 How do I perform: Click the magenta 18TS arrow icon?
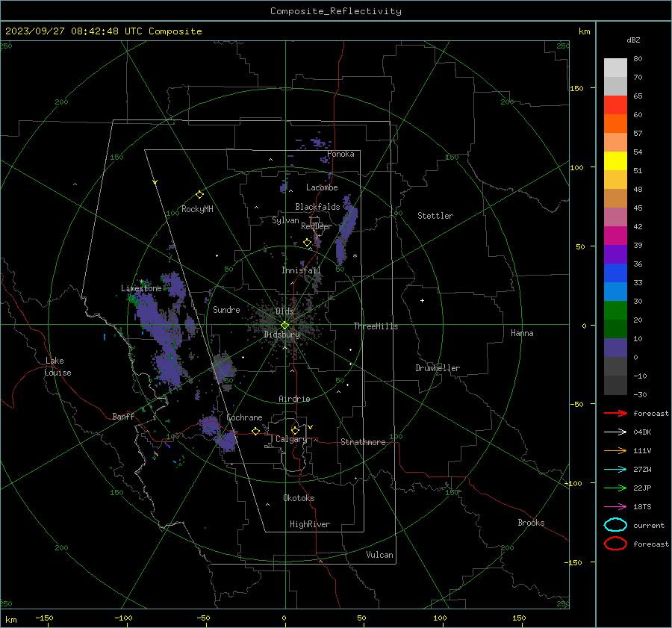tap(615, 507)
